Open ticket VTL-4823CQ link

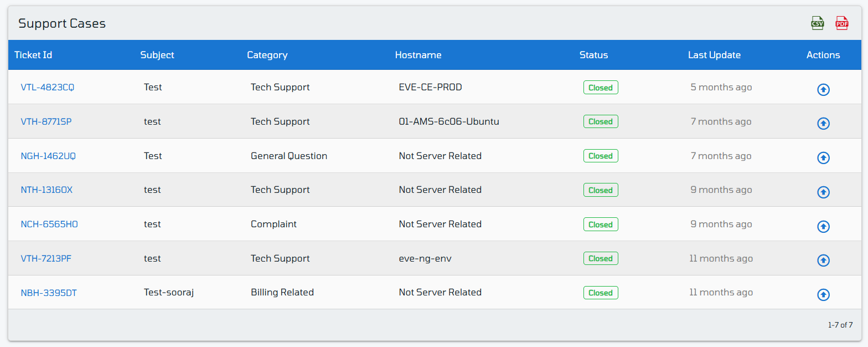pos(48,87)
